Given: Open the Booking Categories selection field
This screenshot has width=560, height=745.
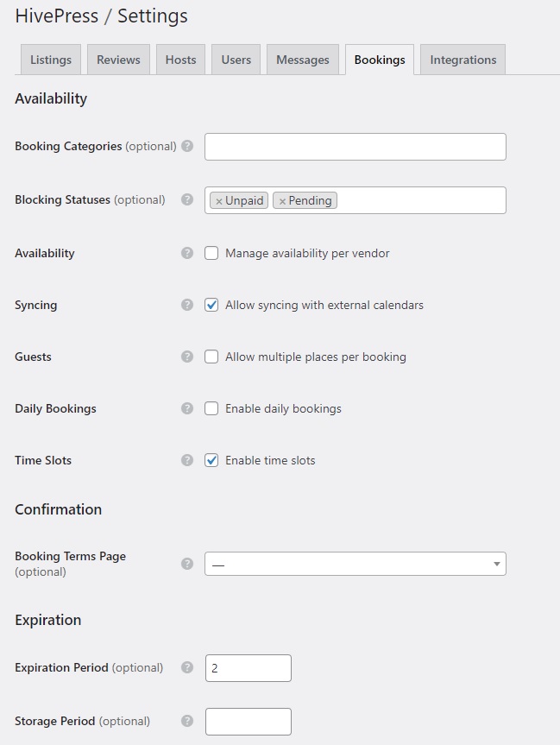Looking at the screenshot, I should coord(355,147).
